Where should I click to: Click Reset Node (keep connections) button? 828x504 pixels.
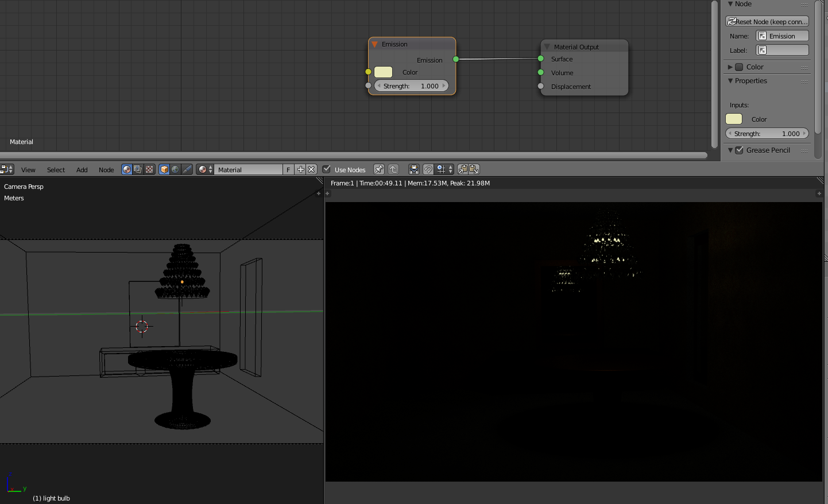(767, 21)
